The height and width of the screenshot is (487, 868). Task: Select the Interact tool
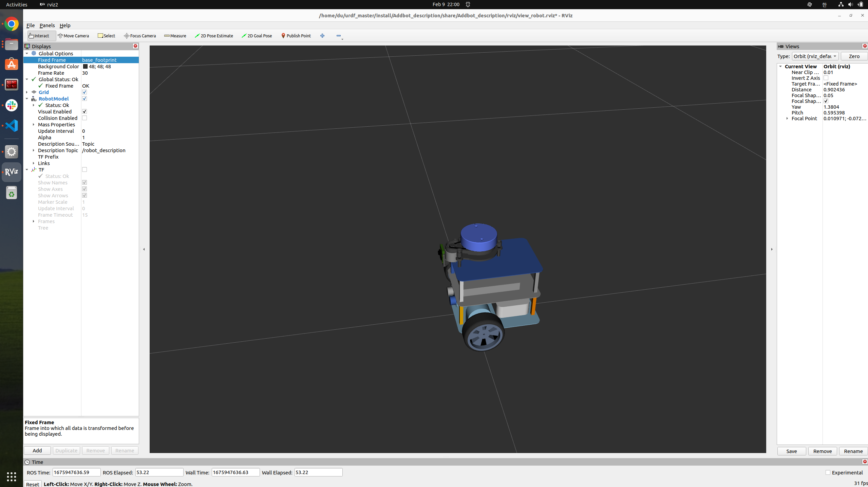pos(41,36)
